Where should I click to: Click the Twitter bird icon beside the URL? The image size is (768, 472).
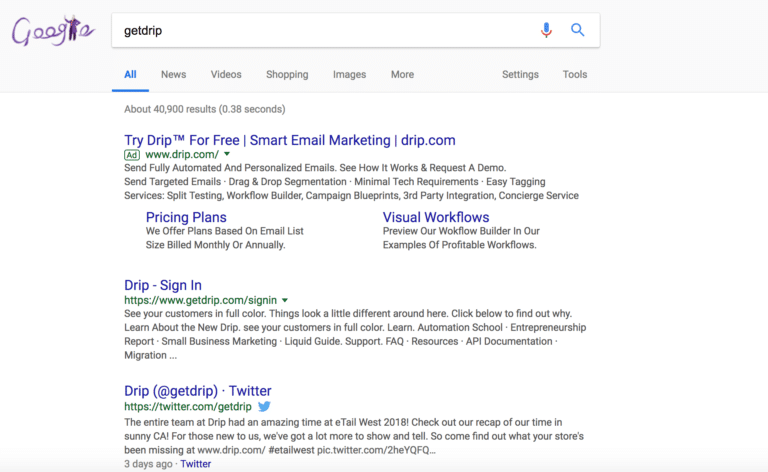click(x=264, y=406)
